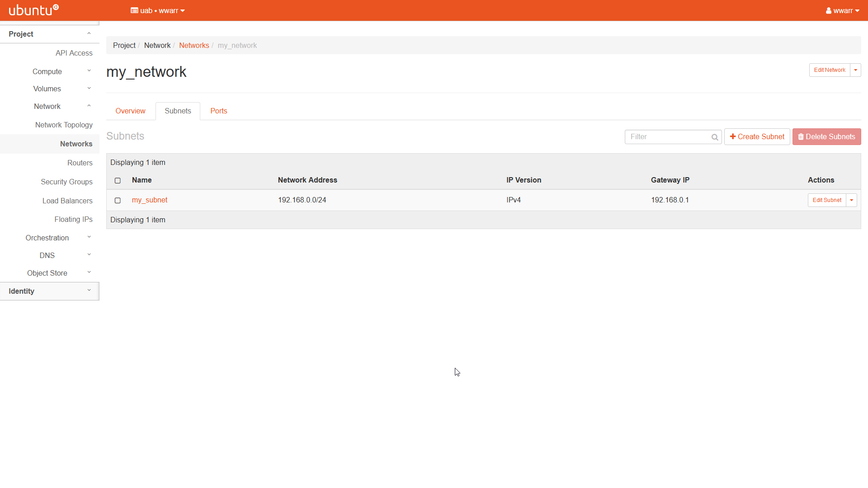
Task: Expand the Compute sidebar menu
Action: click(50, 71)
